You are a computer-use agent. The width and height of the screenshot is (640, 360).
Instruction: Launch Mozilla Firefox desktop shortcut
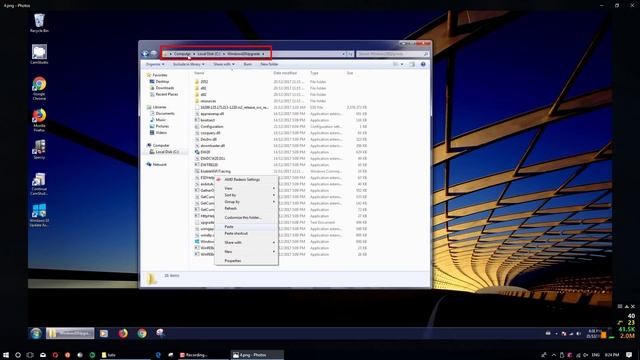click(39, 120)
